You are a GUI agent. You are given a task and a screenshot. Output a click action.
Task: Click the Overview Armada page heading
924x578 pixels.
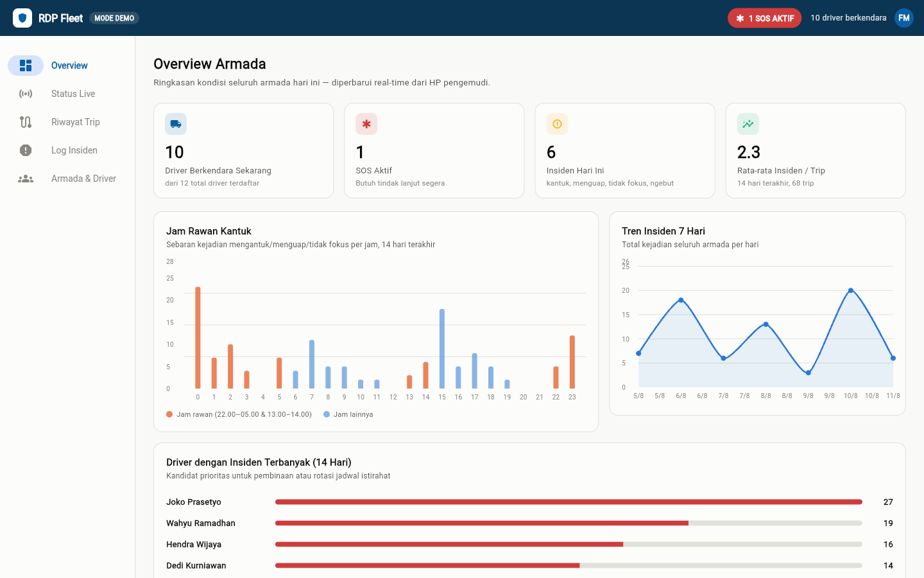210,64
